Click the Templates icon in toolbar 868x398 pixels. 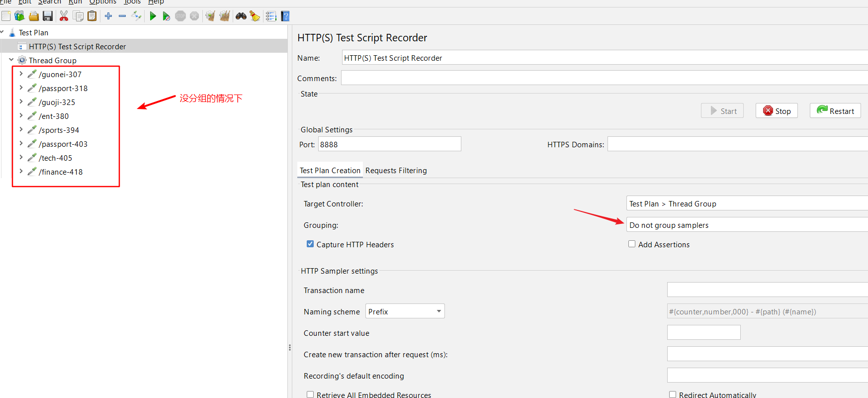pyautogui.click(x=19, y=16)
